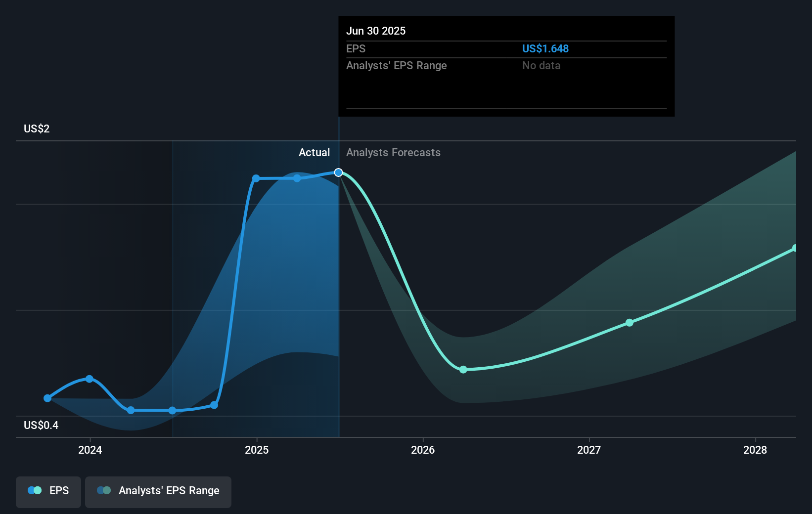Select the EPS data point just before 2025
812x514 pixels.
click(214, 405)
